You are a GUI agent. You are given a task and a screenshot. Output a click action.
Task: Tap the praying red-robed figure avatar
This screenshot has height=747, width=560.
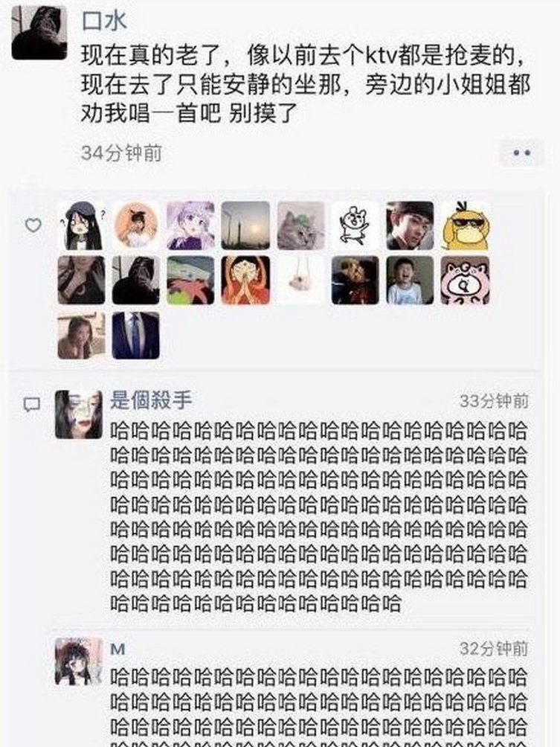[245, 280]
